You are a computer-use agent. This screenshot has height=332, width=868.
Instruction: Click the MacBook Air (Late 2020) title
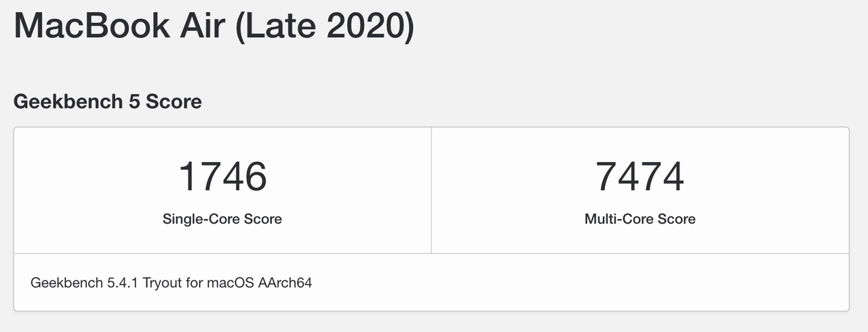pos(214,26)
